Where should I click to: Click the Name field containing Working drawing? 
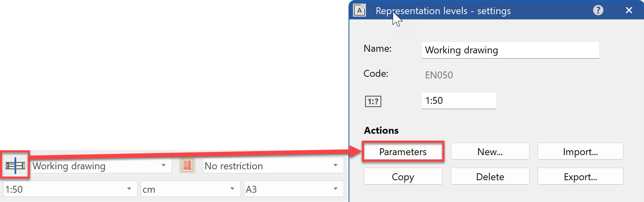(x=510, y=50)
